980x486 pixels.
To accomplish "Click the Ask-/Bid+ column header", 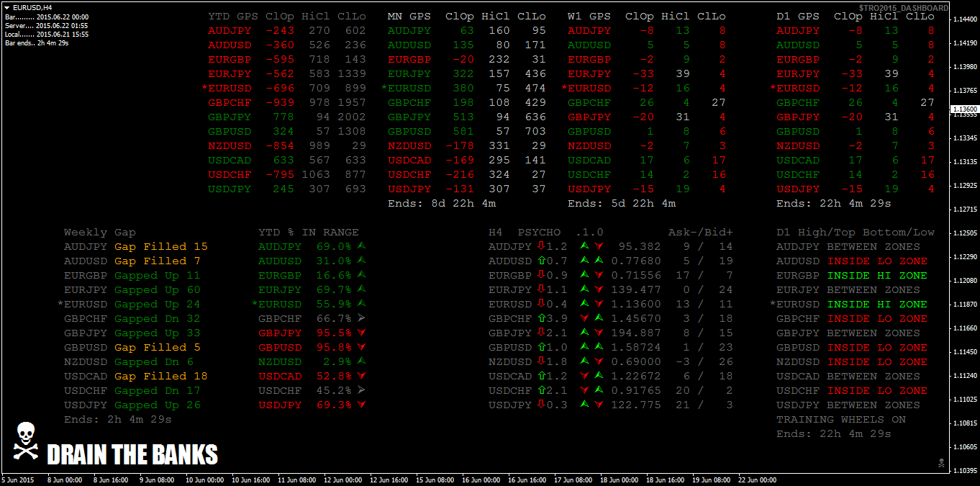I will point(701,232).
